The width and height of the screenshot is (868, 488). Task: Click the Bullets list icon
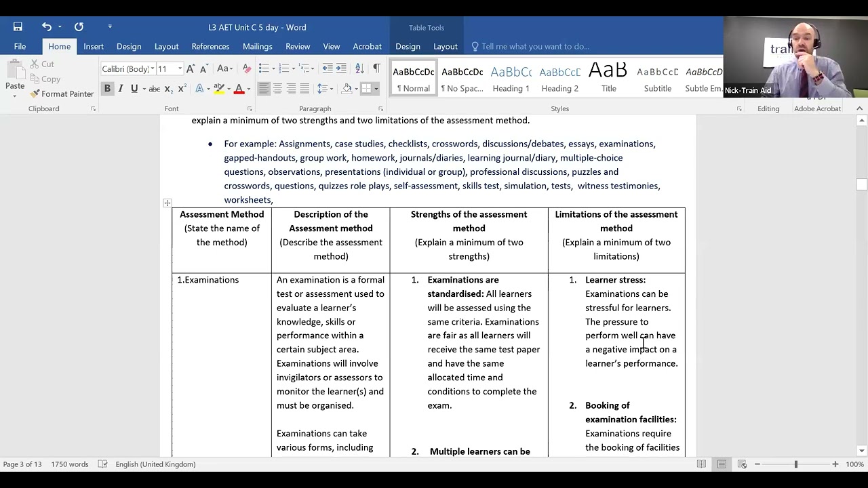264,68
